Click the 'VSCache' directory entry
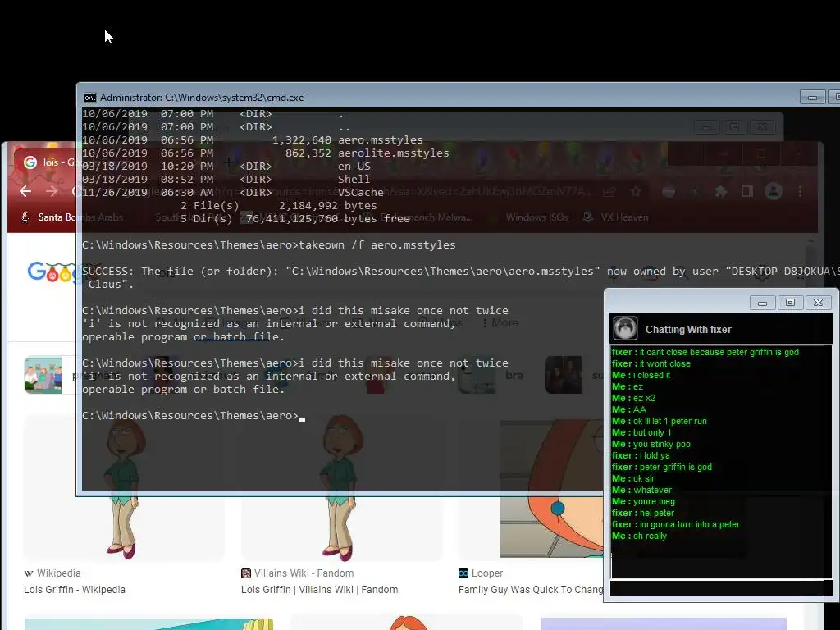 click(361, 192)
